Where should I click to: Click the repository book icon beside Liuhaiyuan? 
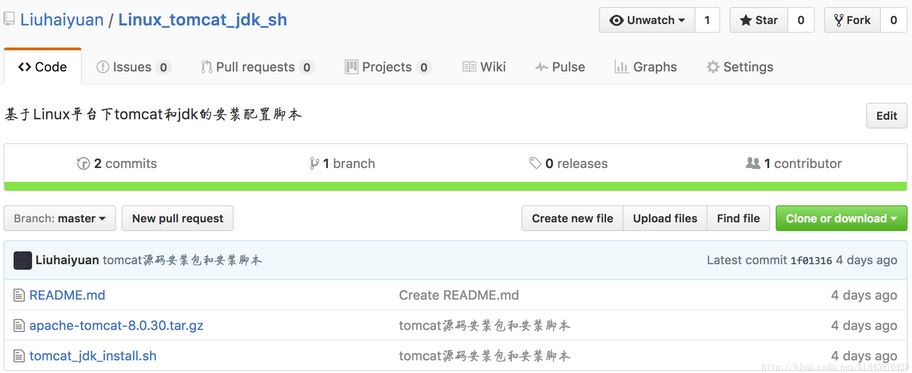(x=9, y=20)
